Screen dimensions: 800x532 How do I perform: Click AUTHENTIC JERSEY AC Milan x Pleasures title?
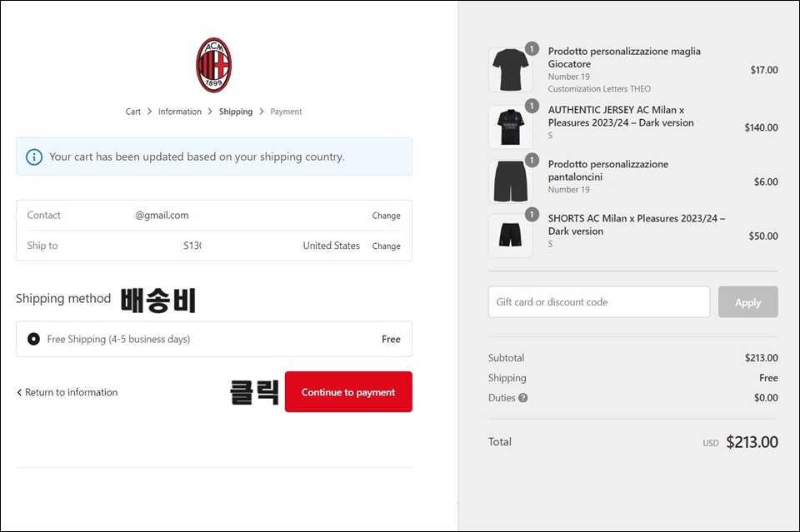point(621,117)
